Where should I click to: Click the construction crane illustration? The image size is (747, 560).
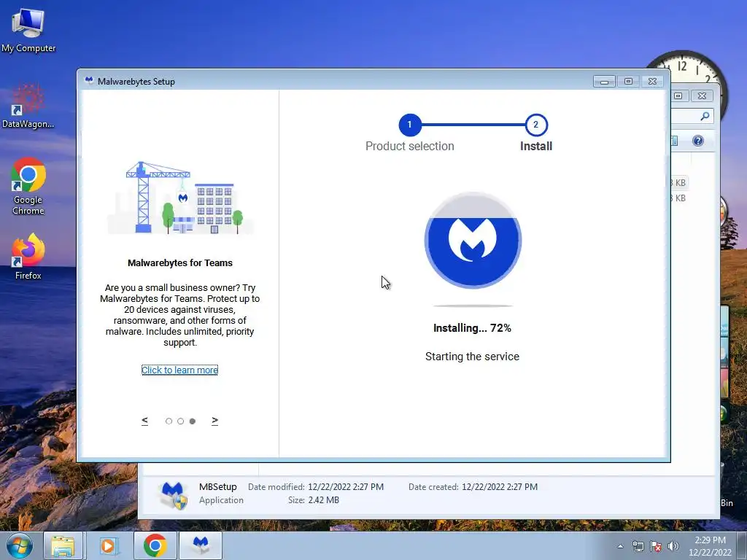(x=180, y=197)
